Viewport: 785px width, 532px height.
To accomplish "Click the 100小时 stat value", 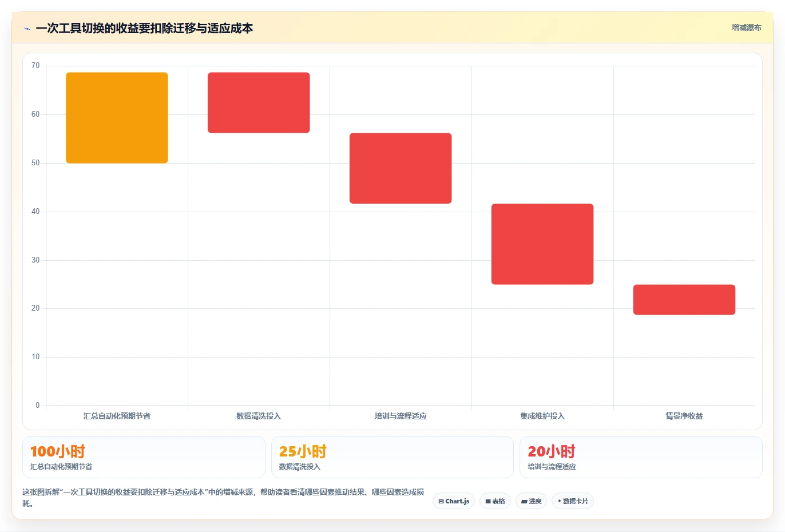I will [x=57, y=451].
